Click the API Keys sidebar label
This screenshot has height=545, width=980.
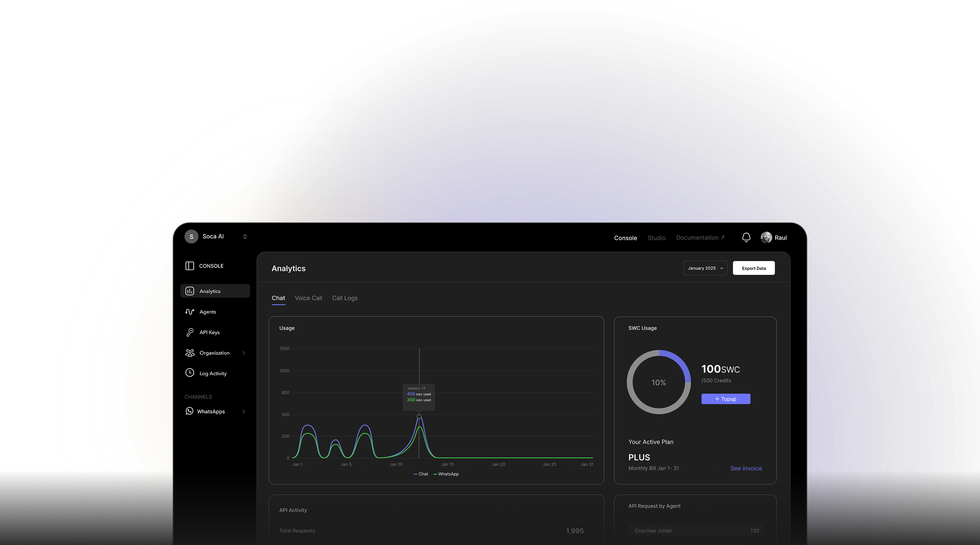pyautogui.click(x=209, y=332)
